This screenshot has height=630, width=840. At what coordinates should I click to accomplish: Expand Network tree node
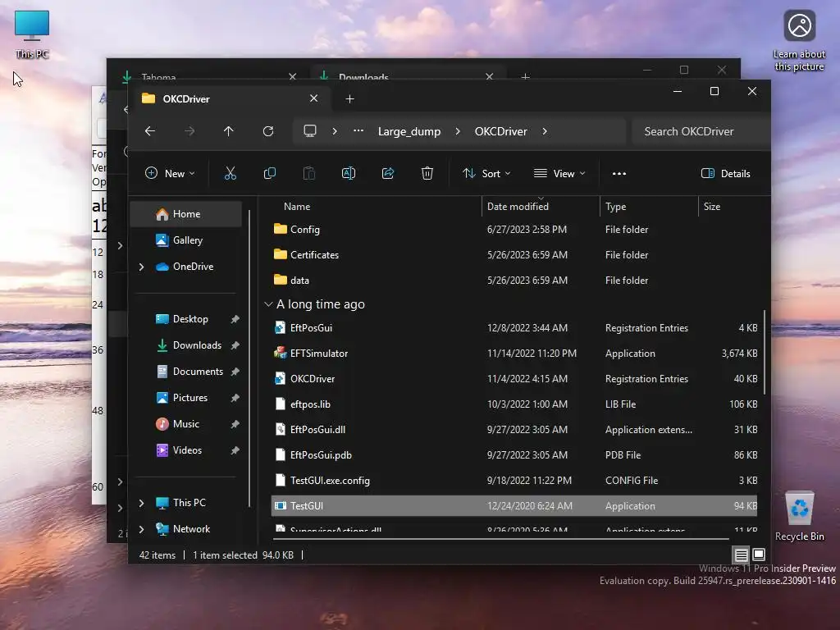click(141, 529)
